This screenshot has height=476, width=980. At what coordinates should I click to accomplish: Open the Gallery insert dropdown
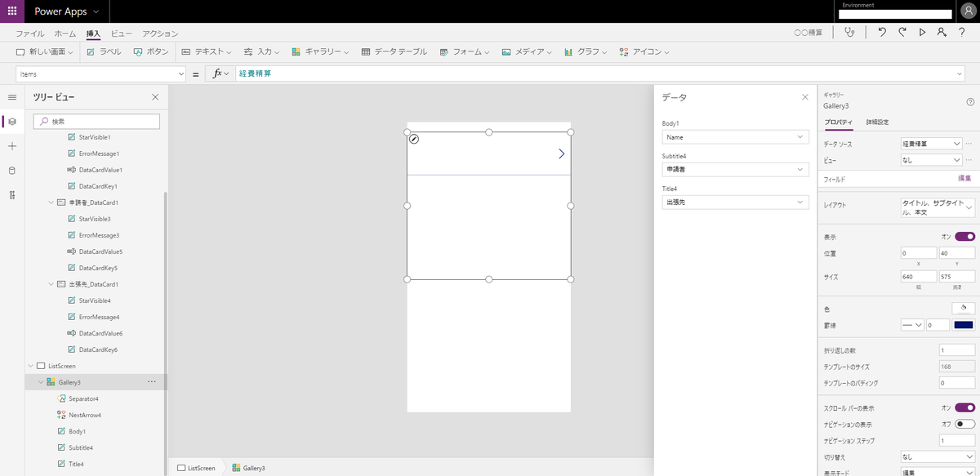320,51
